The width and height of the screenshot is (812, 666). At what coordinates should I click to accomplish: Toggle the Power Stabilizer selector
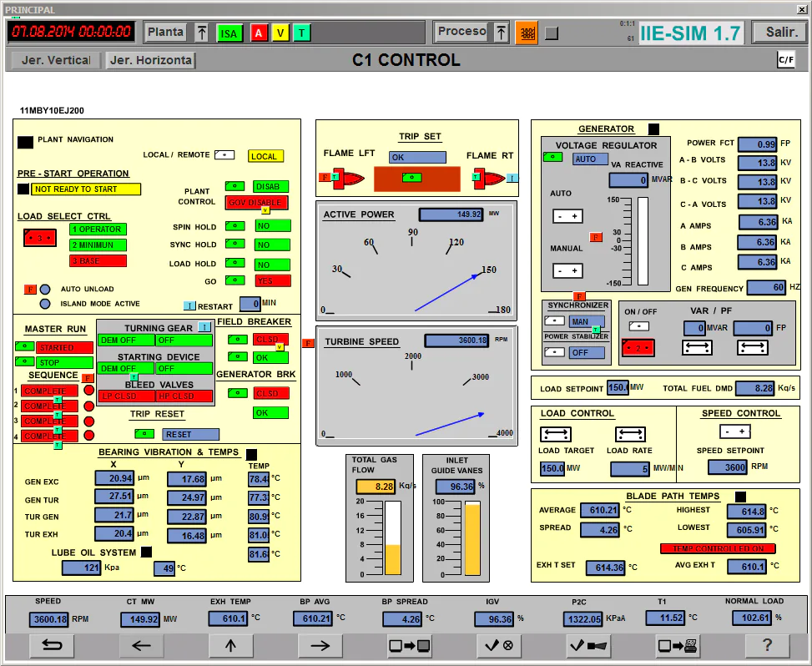point(554,352)
